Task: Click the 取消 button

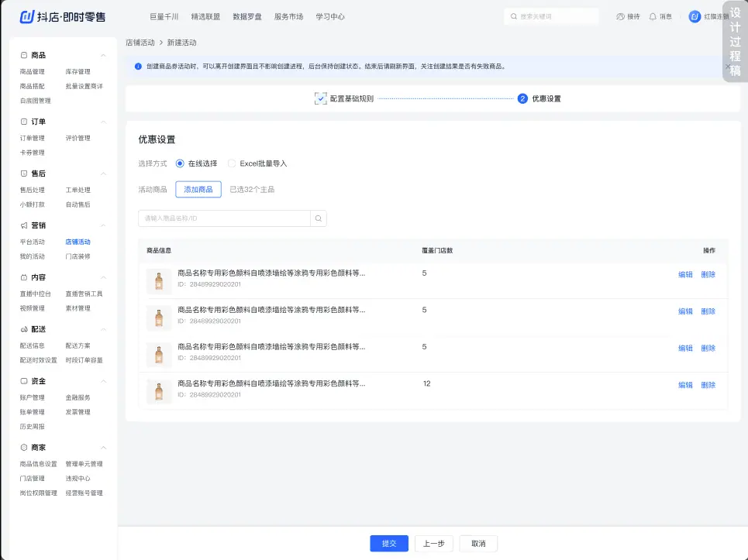Action: 478,543
